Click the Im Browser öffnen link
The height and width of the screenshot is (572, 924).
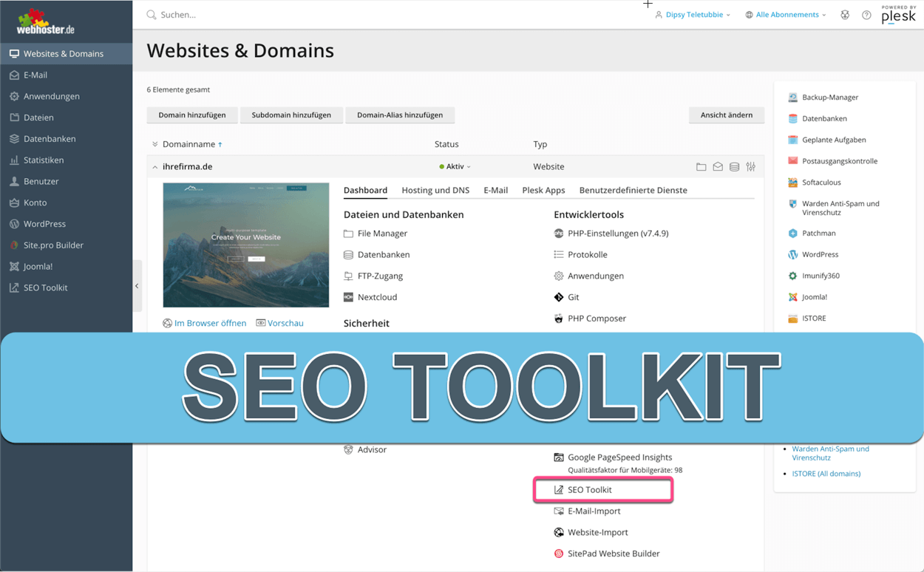[x=210, y=323]
